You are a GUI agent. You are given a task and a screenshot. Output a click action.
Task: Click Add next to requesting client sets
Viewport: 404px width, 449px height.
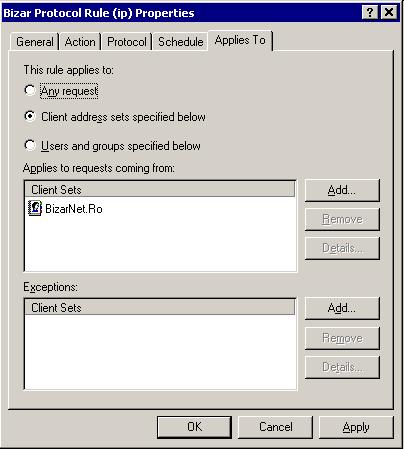pyautogui.click(x=342, y=190)
